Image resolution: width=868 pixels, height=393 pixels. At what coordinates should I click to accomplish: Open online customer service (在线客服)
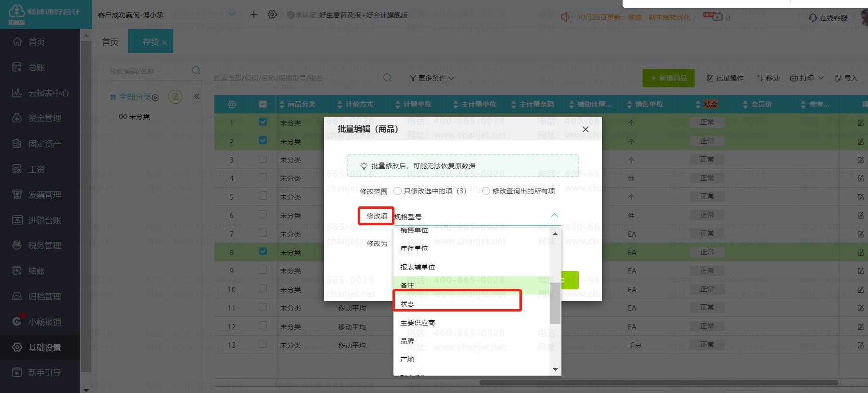(x=828, y=18)
